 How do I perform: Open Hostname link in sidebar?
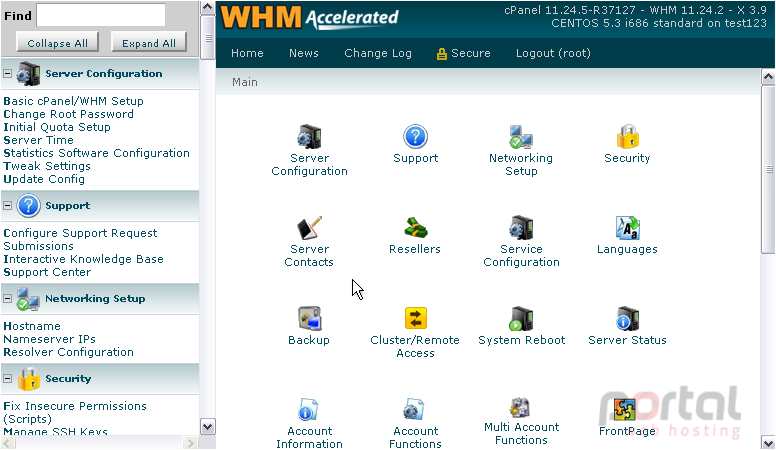[x=32, y=326]
